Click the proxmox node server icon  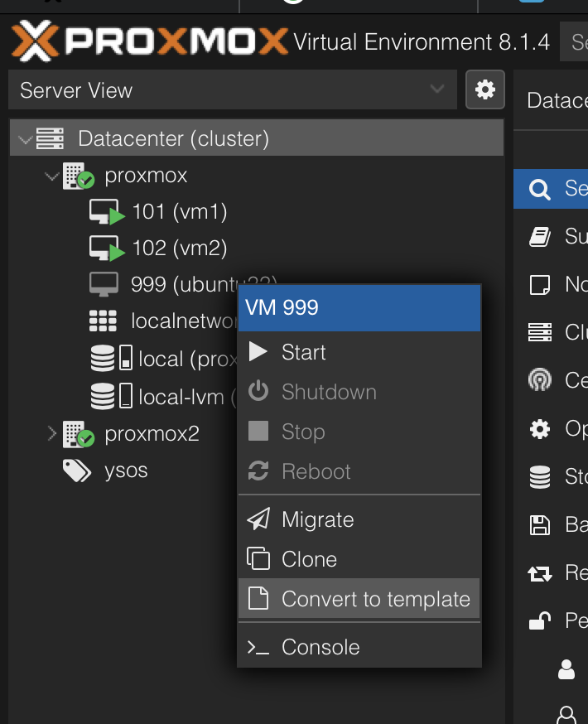point(79,176)
